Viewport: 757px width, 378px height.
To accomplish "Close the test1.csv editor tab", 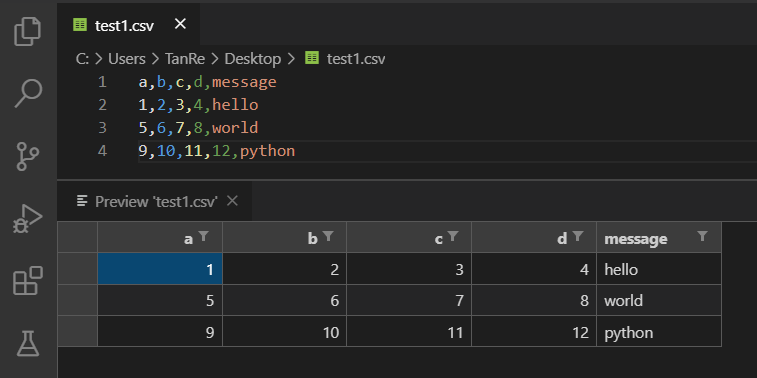I will (180, 24).
